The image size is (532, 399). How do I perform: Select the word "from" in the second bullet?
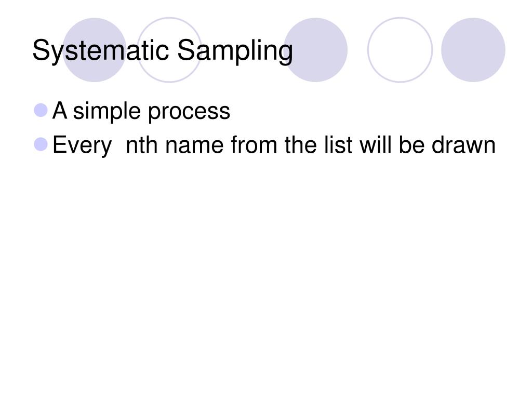(x=254, y=145)
